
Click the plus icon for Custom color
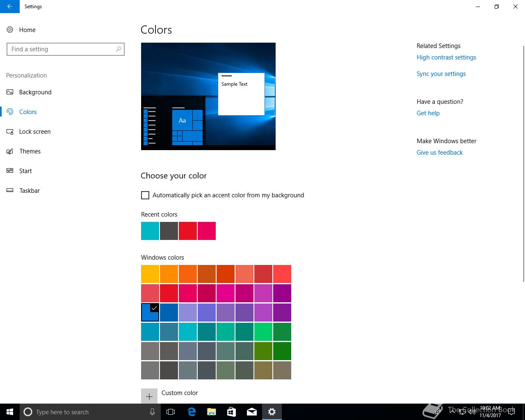tap(149, 396)
